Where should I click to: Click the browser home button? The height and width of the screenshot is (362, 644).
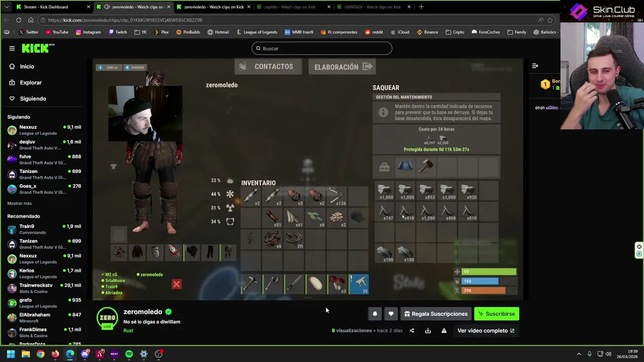31,20
